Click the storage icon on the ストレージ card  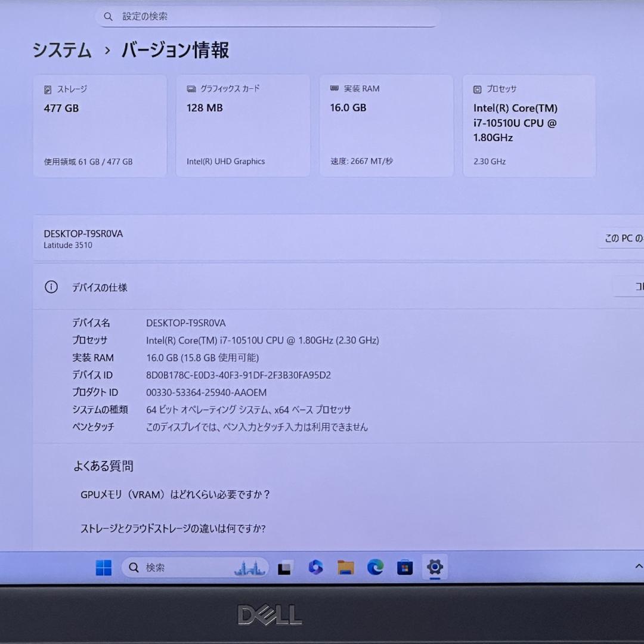48,88
